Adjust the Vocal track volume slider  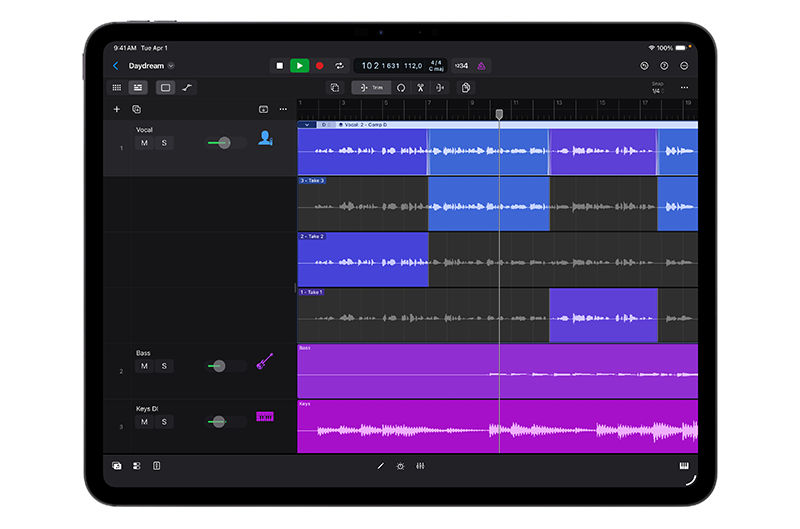click(x=225, y=143)
